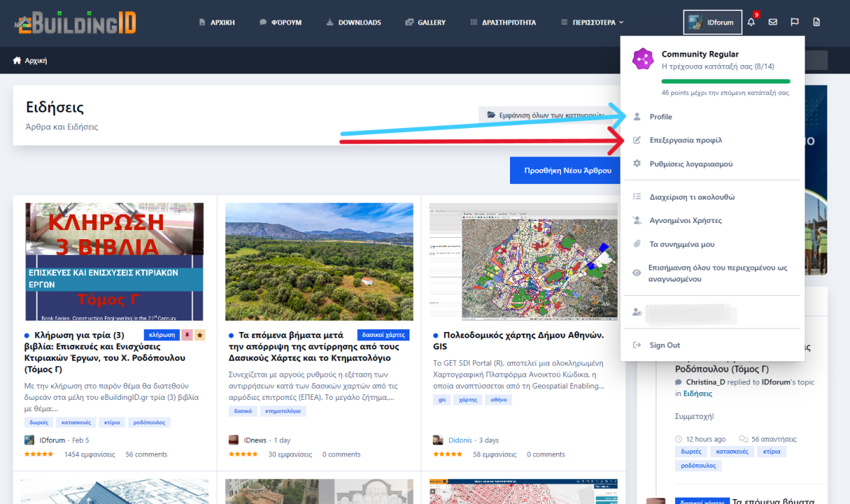Screen dimensions: 850x504
Task: Open Ρυθμίσεις λογαριασμού menu entry
Action: (x=691, y=164)
